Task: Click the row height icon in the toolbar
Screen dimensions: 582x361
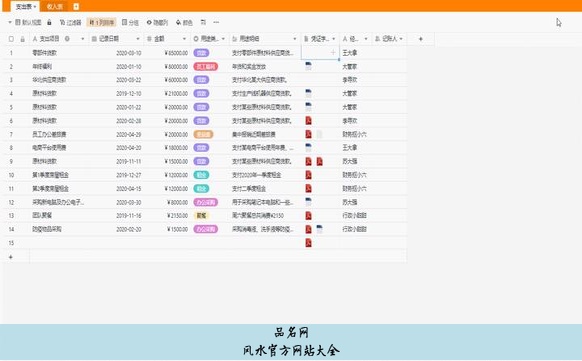Action: (x=203, y=23)
